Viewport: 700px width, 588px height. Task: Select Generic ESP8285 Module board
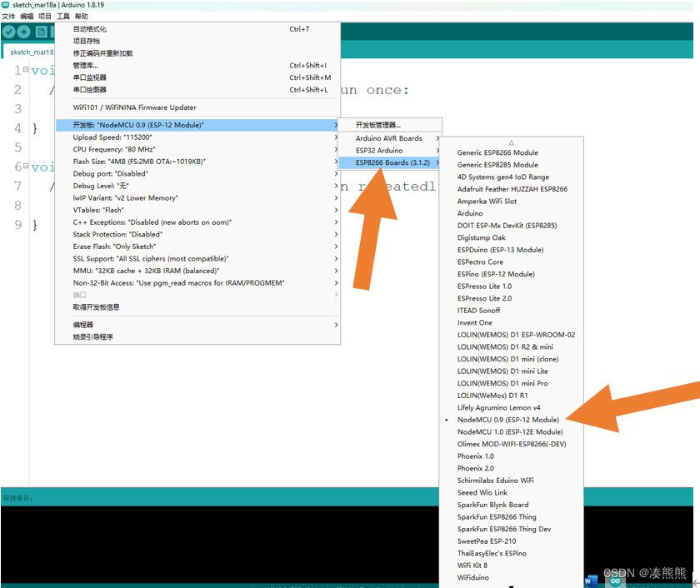click(512, 165)
